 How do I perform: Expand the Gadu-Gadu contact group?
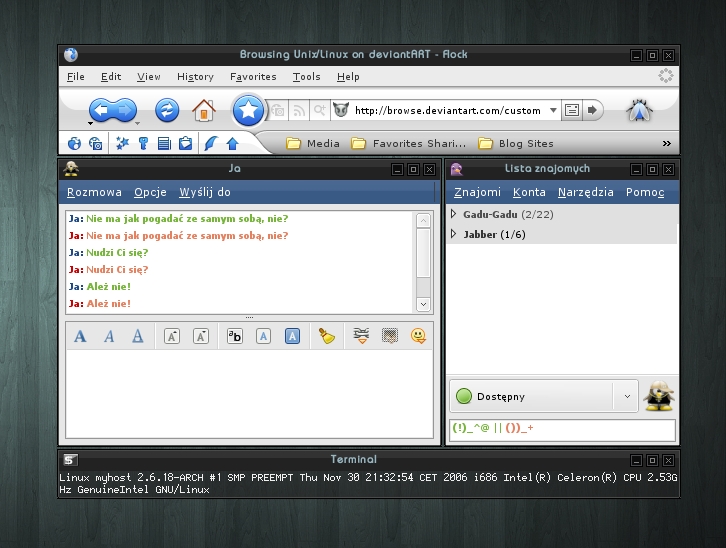[x=454, y=214]
